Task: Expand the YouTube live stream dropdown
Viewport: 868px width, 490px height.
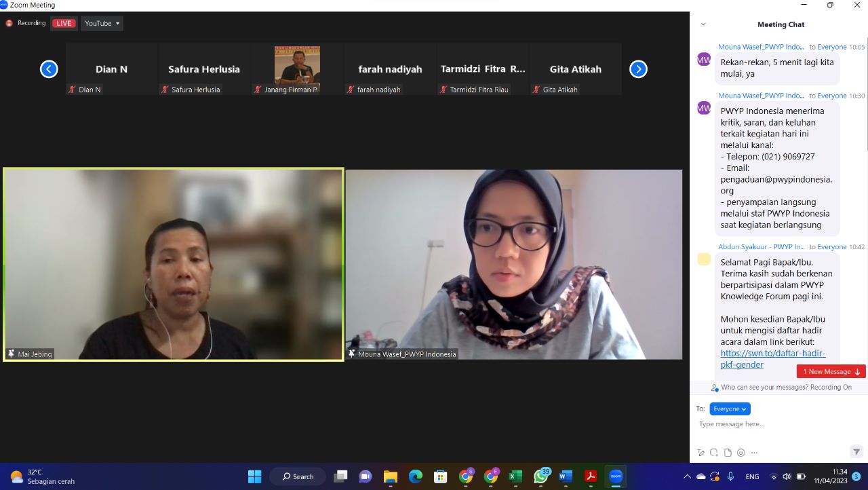Action: pyautogui.click(x=102, y=24)
